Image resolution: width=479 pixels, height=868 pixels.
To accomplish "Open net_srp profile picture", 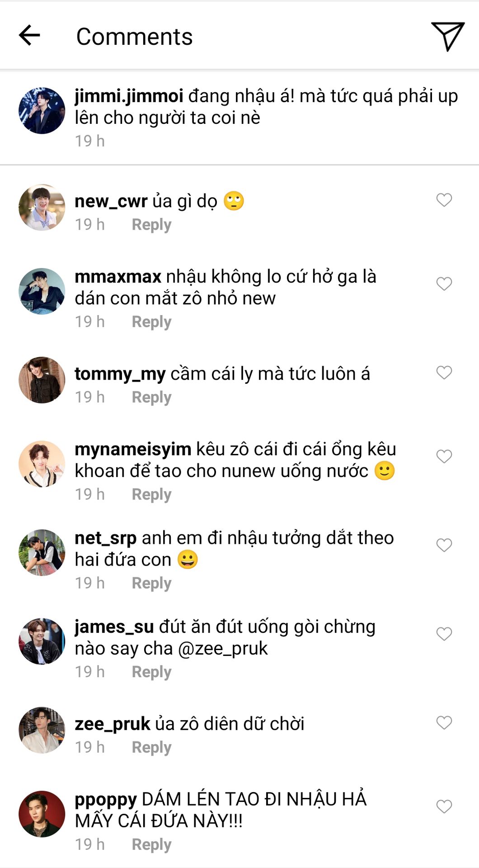I will [42, 552].
